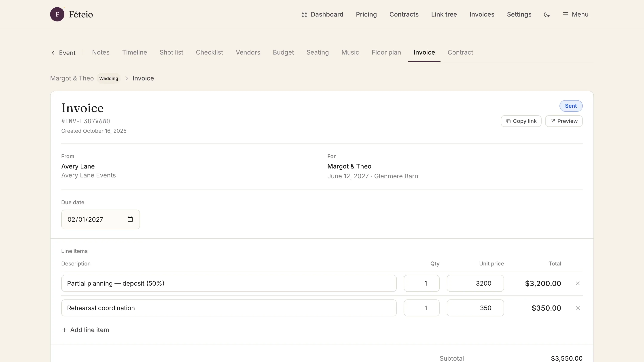Click the Wedding tag badge

108,78
